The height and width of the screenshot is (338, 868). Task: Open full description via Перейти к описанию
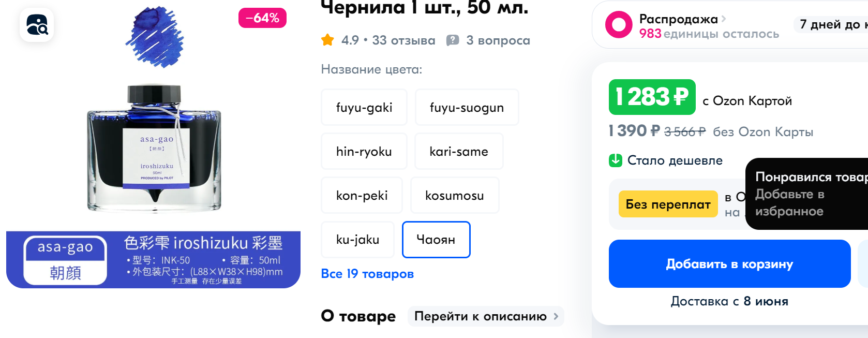point(486,316)
